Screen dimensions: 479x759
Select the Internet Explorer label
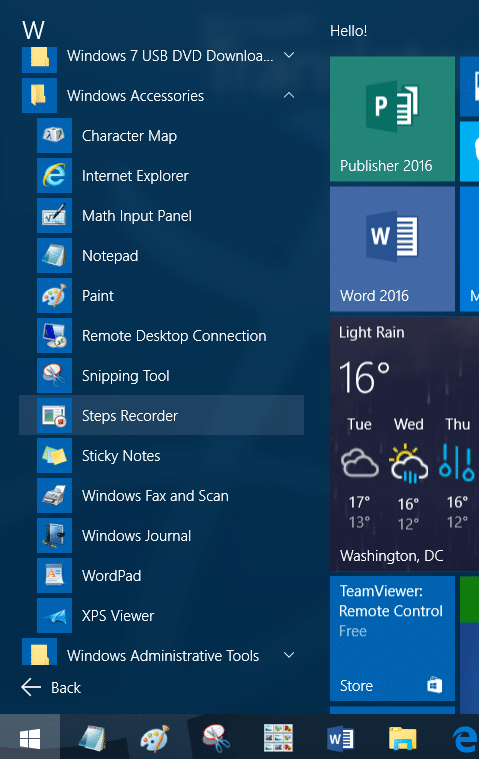click(x=135, y=176)
